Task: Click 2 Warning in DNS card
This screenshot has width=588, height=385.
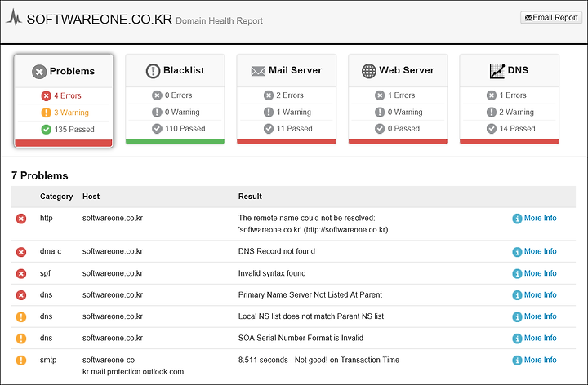Action: (516, 112)
